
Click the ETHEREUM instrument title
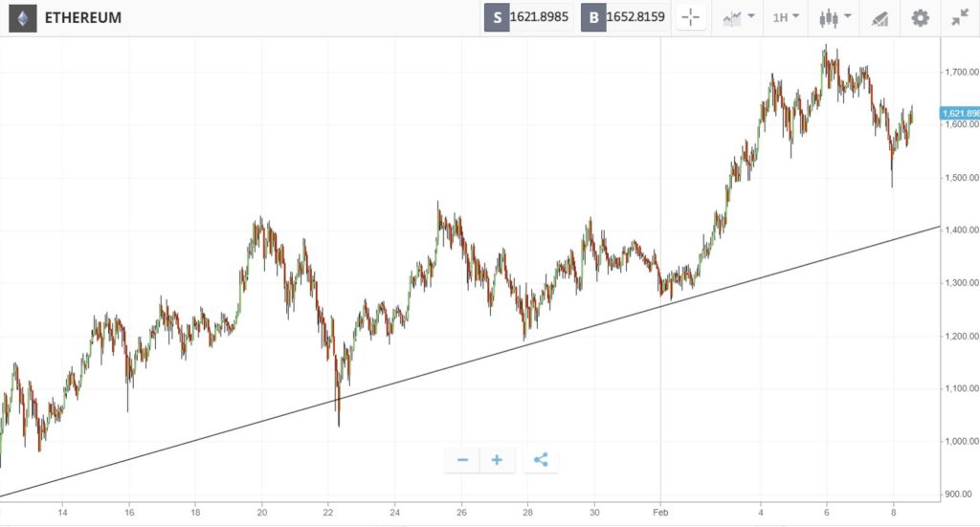click(83, 17)
